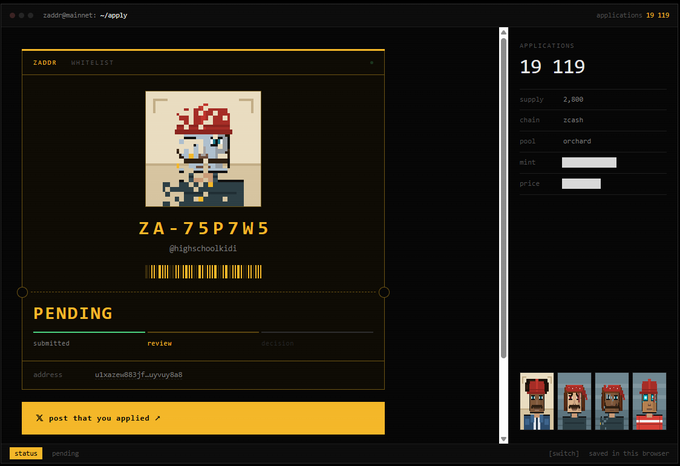Click the address value u1xazew883jf…uyvuy8a8
680x466 pixels.
[138, 375]
